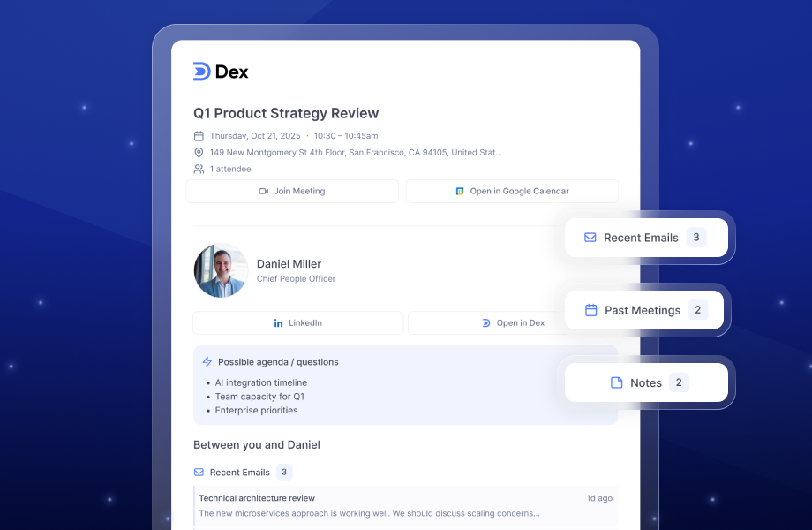The width and height of the screenshot is (812, 530).
Task: Click the document icon on the Notes card
Action: pyautogui.click(x=615, y=382)
